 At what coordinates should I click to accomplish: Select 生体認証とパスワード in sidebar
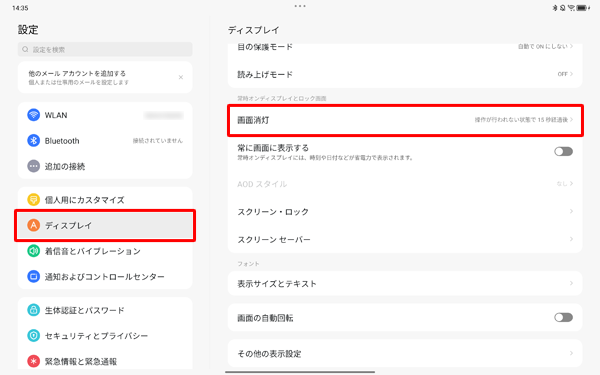pos(105,310)
